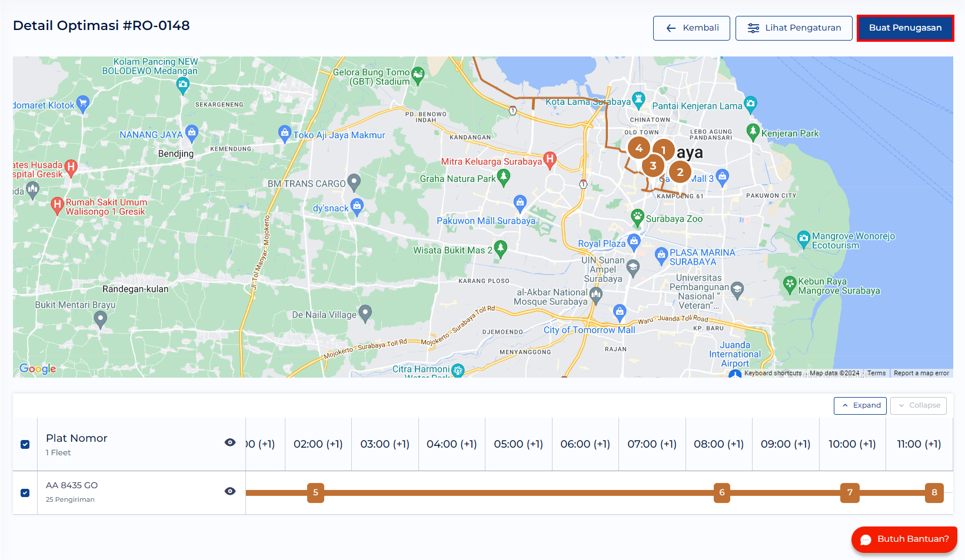Image resolution: width=965 pixels, height=560 pixels.
Task: Click Rumah Sakit Umum Walisongo hospital pin
Action: tap(57, 206)
